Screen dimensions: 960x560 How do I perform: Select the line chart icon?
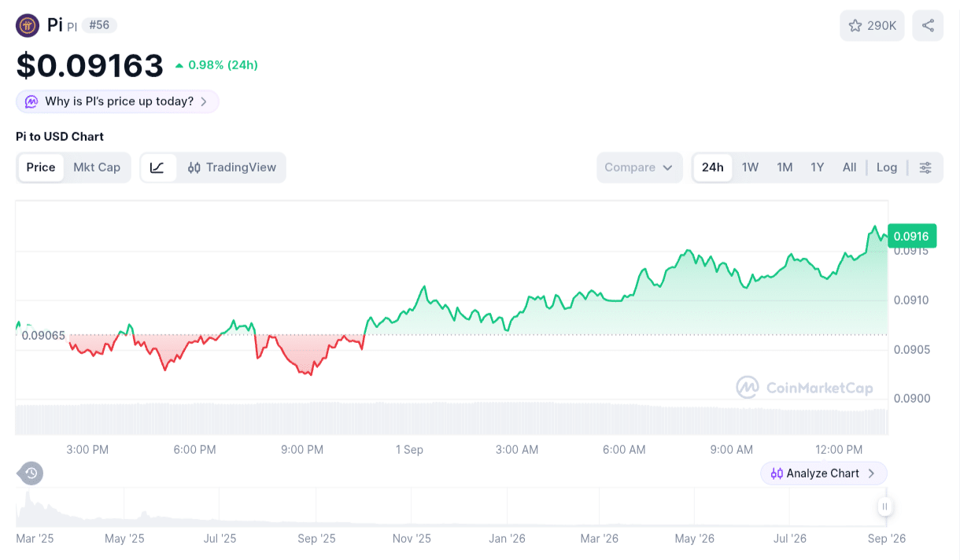point(158,168)
